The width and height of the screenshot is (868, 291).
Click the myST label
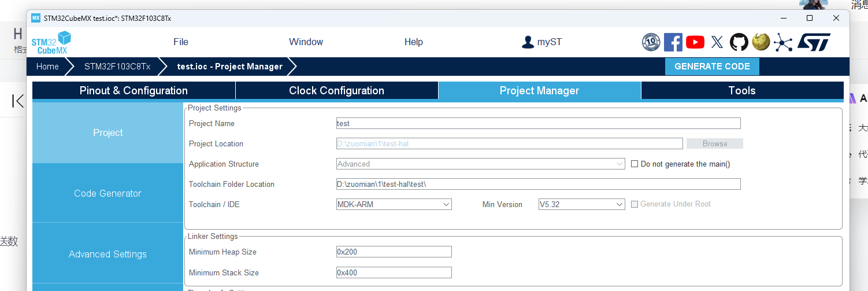550,42
